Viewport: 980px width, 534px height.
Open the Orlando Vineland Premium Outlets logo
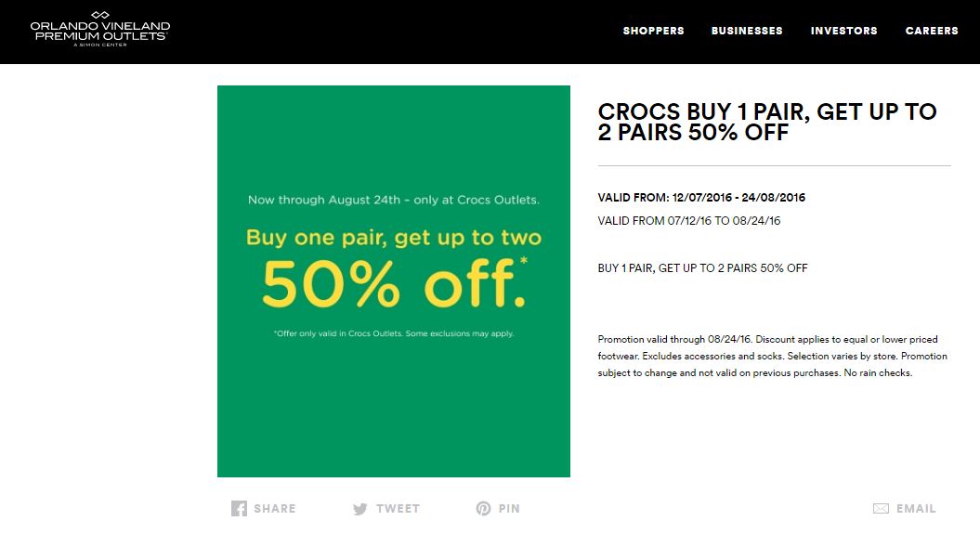coord(99,27)
